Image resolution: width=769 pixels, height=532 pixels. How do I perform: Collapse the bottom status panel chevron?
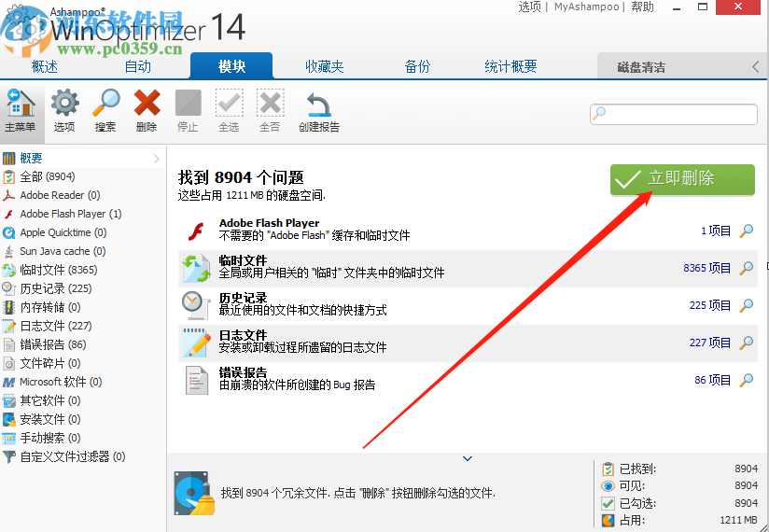(x=468, y=458)
